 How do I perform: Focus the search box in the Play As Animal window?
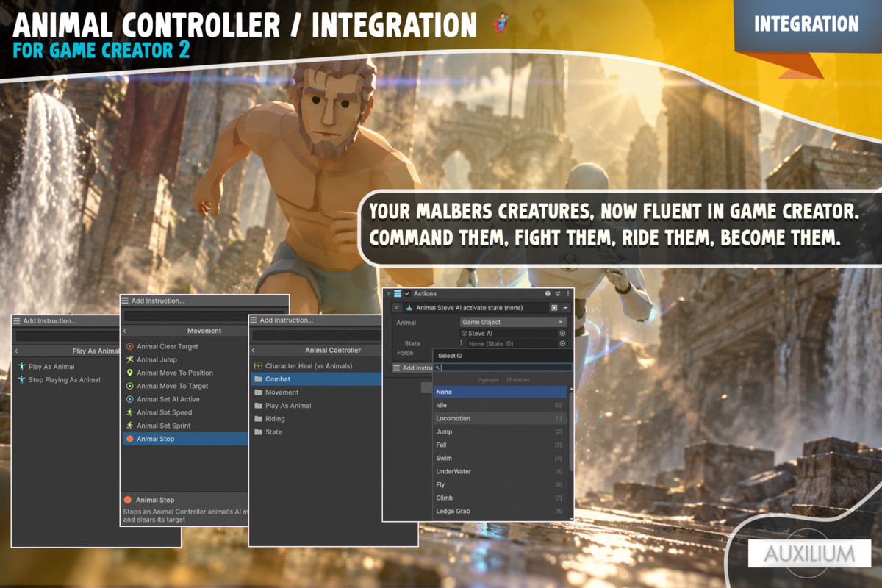tap(67, 336)
